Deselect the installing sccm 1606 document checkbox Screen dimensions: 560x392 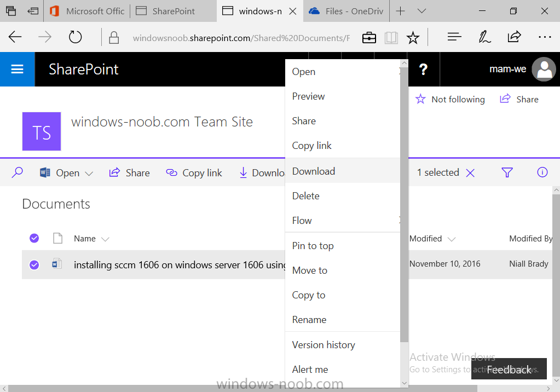tap(34, 265)
